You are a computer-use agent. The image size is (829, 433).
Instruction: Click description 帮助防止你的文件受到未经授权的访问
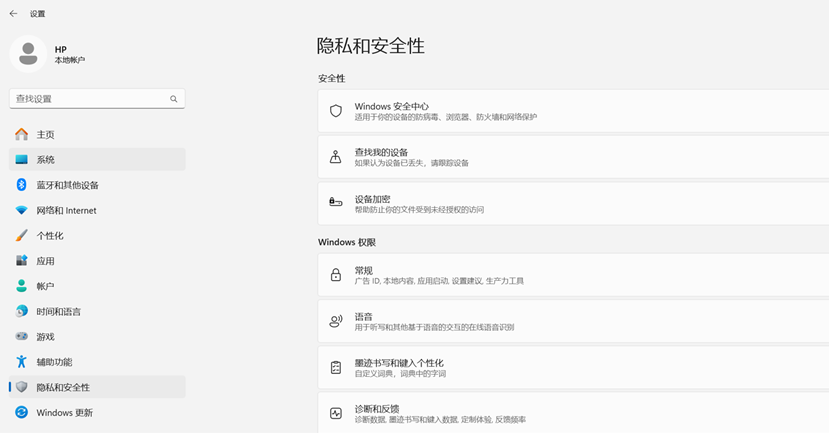tap(419, 209)
